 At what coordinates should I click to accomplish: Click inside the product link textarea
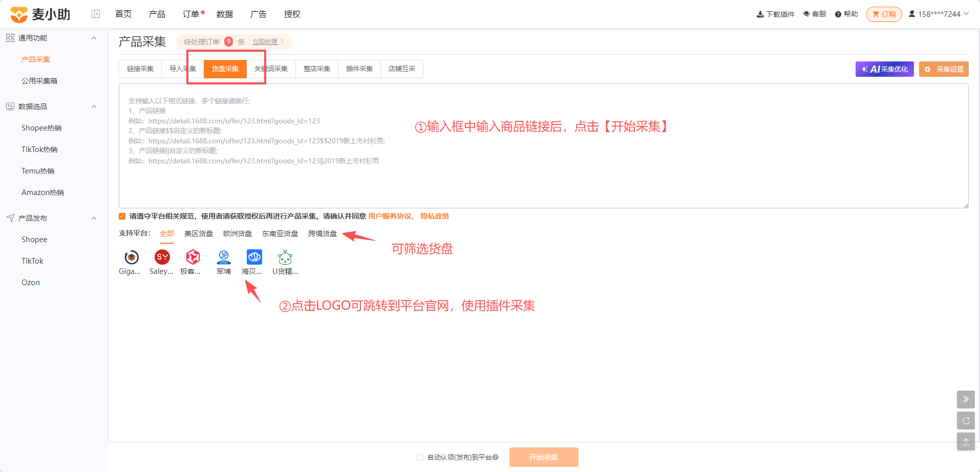[544, 146]
